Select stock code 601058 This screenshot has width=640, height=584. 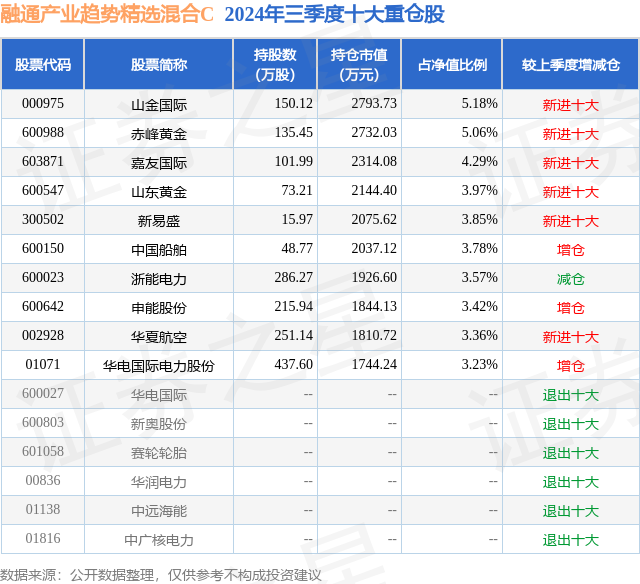43,451
